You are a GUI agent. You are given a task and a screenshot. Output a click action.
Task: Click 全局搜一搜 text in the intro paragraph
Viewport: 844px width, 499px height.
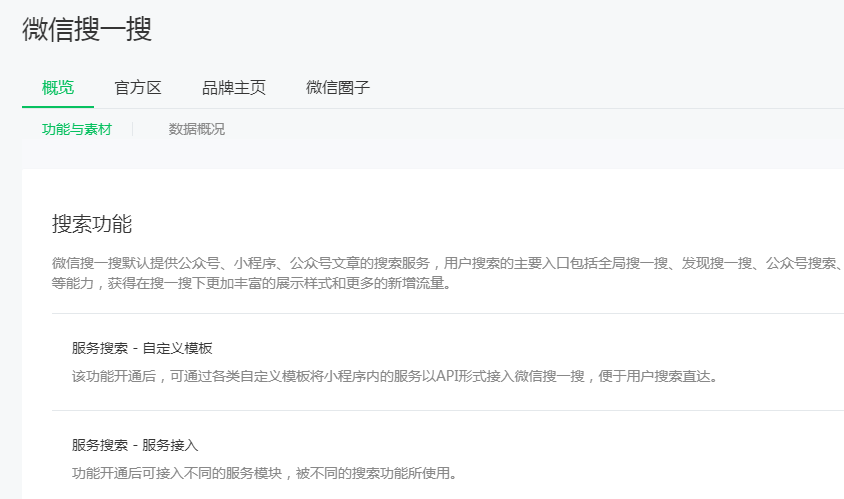coord(638,263)
